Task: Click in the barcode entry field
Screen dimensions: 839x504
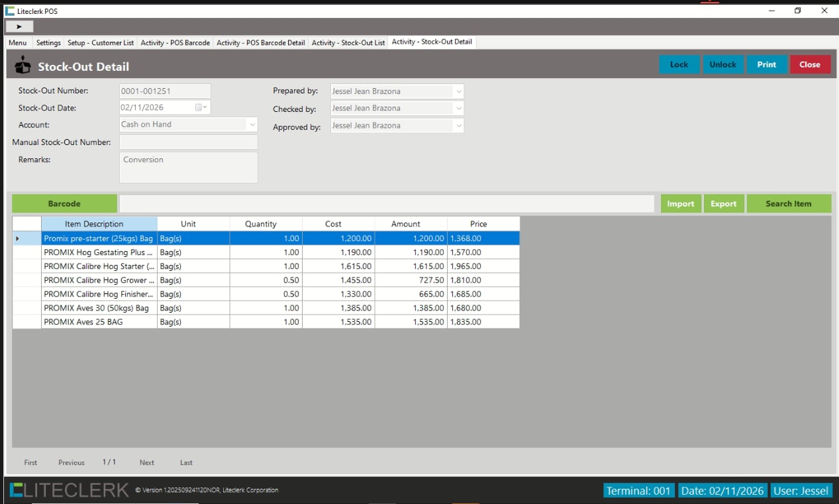Action: 386,204
